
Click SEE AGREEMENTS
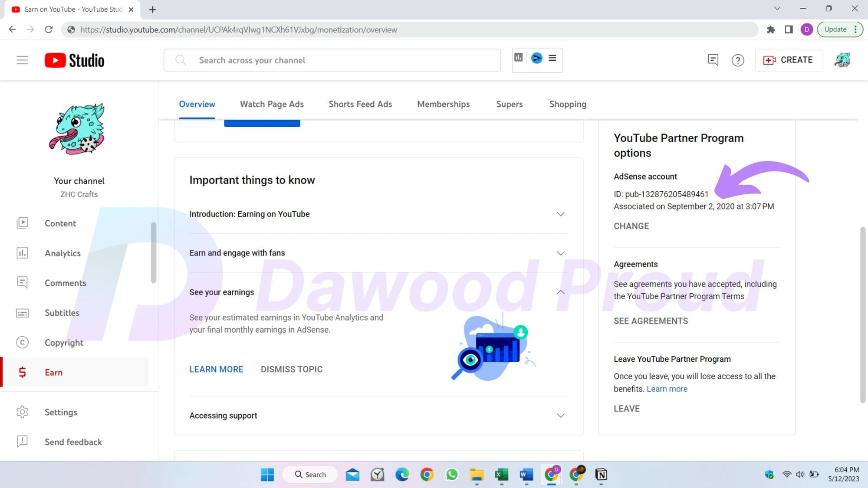pos(651,321)
